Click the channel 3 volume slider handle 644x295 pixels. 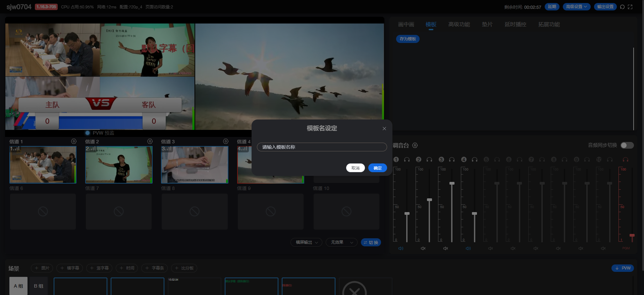[x=452, y=183]
